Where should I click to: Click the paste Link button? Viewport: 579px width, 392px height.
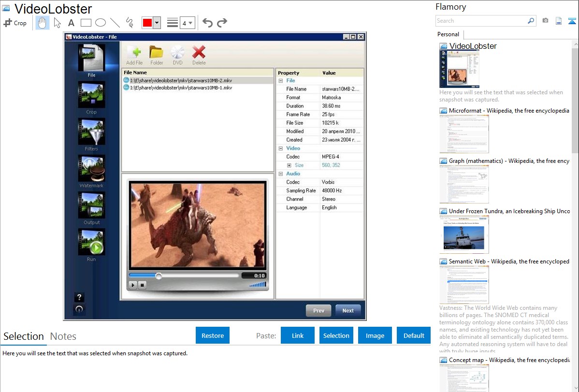coord(298,335)
